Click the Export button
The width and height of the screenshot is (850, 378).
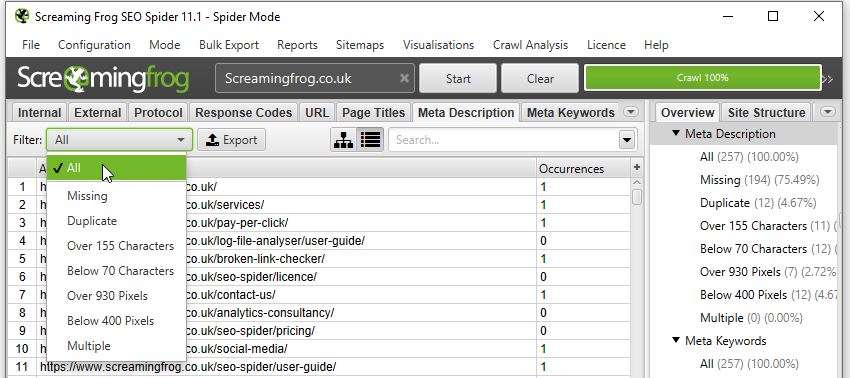point(231,140)
